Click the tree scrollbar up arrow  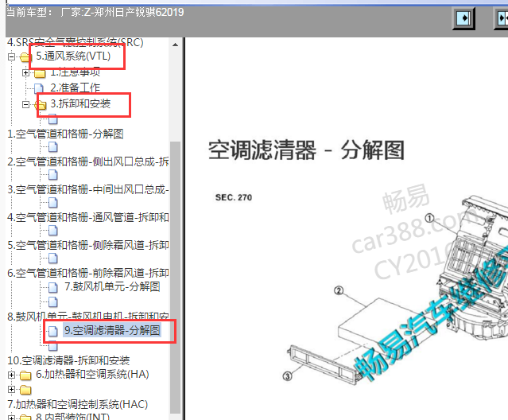175,45
